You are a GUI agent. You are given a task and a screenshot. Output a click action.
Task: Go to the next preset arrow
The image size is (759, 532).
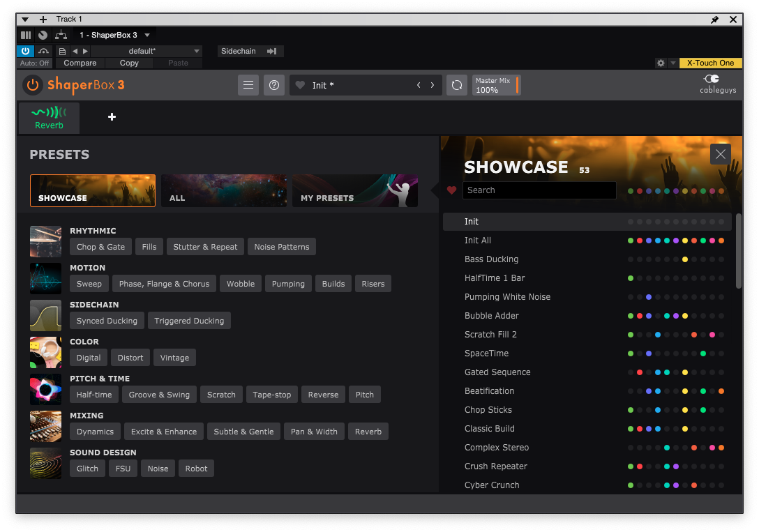click(x=433, y=85)
